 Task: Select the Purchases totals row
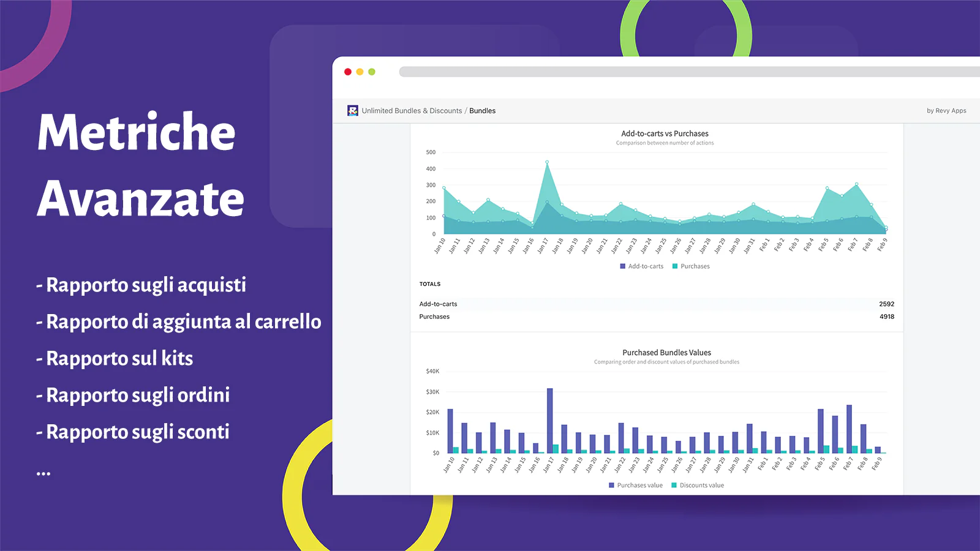(x=657, y=317)
